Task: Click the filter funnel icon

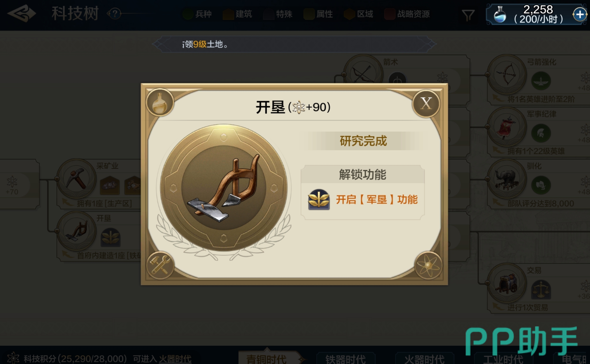Action: tap(468, 15)
